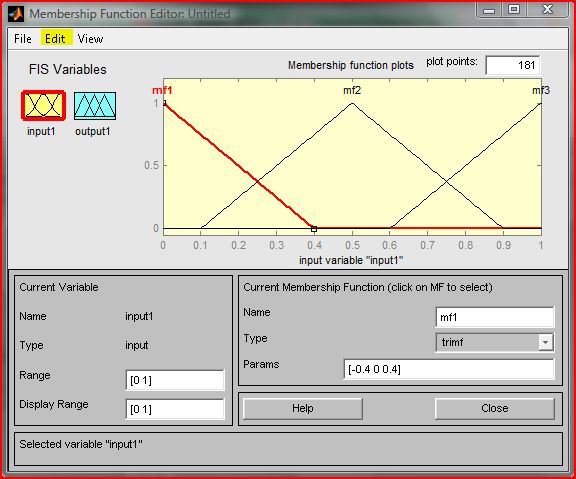The width and height of the screenshot is (576, 479).
Task: Open the File menu
Action: (23, 39)
